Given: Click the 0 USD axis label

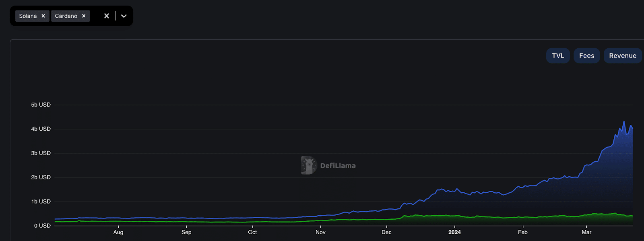Looking at the screenshot, I should click(42, 226).
